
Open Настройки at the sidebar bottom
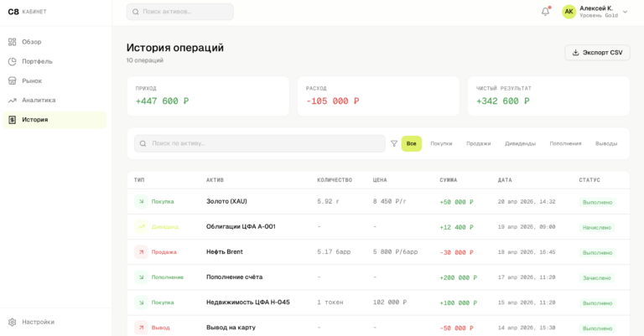(x=38, y=322)
